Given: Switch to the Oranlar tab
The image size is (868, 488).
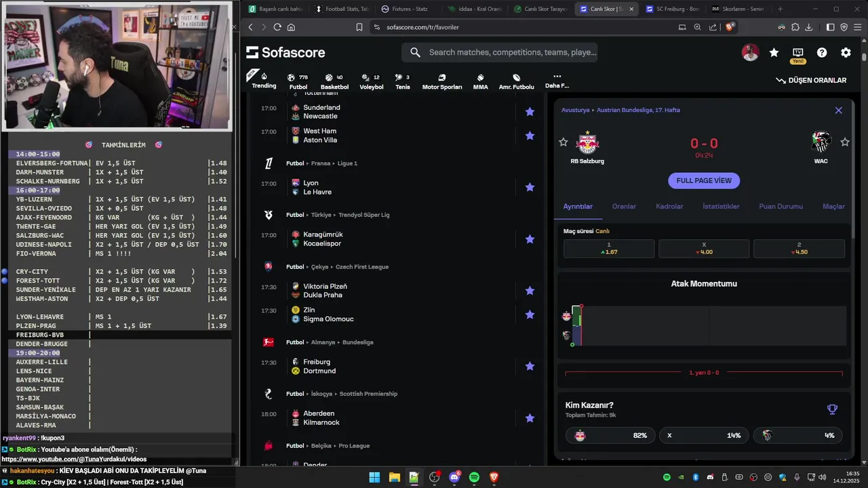Looking at the screenshot, I should (x=624, y=207).
